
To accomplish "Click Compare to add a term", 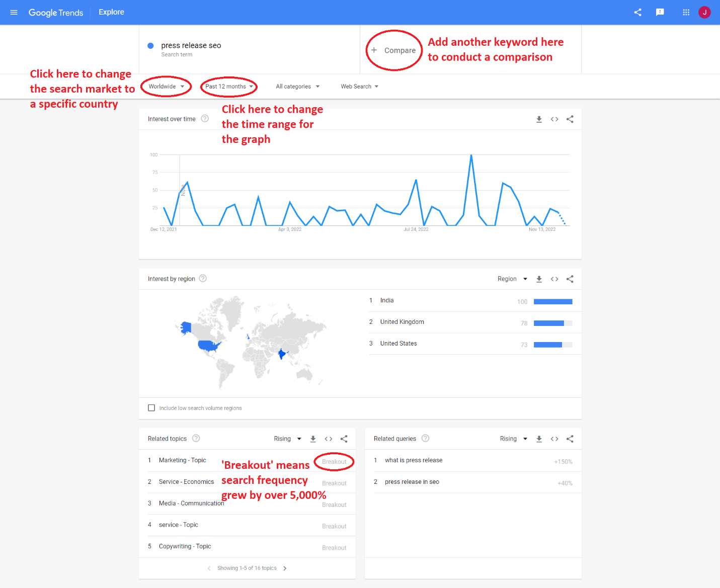I will pos(394,50).
